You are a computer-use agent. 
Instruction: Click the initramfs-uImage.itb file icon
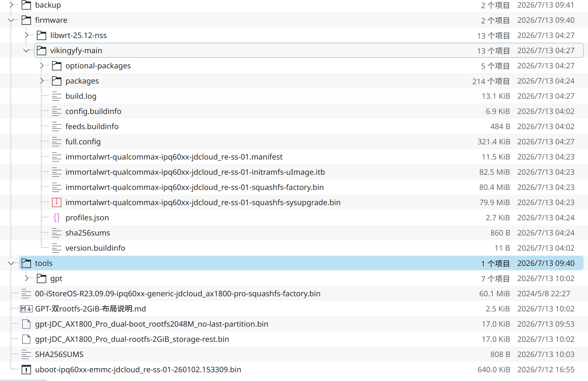coord(57,172)
